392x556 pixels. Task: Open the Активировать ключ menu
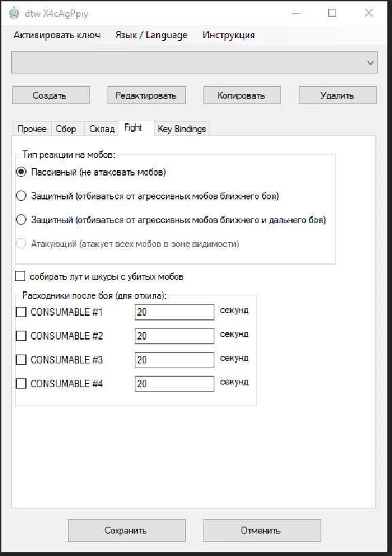coord(56,35)
